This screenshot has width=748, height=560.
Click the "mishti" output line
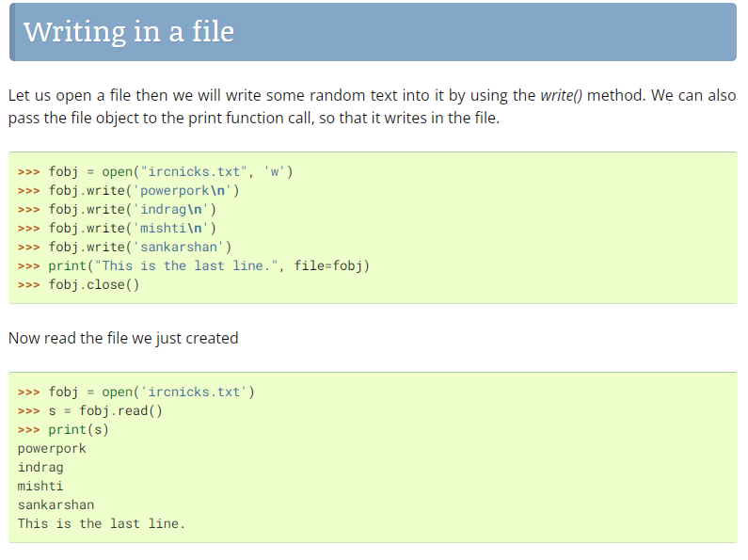click(40, 486)
